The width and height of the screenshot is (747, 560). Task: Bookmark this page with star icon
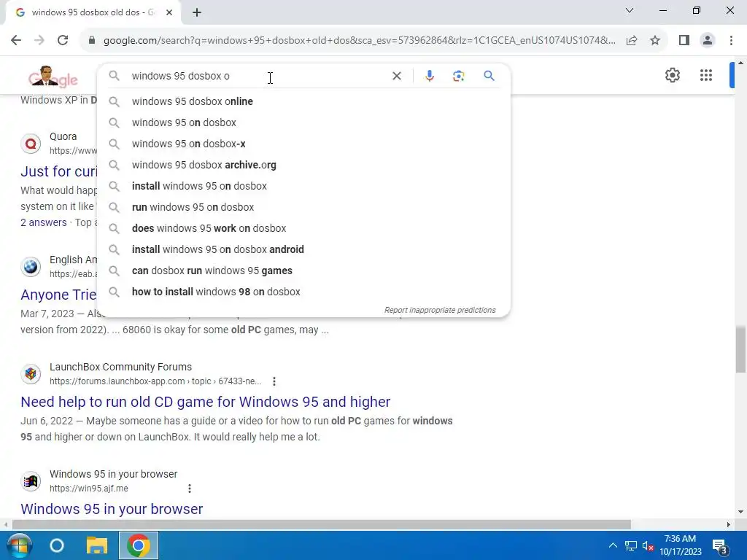pos(655,41)
